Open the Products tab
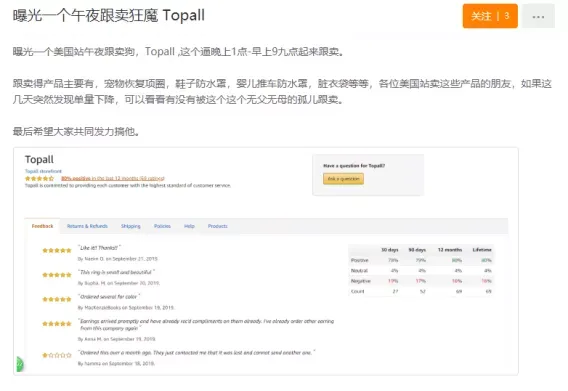Viewport: 568px width, 391px height. (x=218, y=226)
